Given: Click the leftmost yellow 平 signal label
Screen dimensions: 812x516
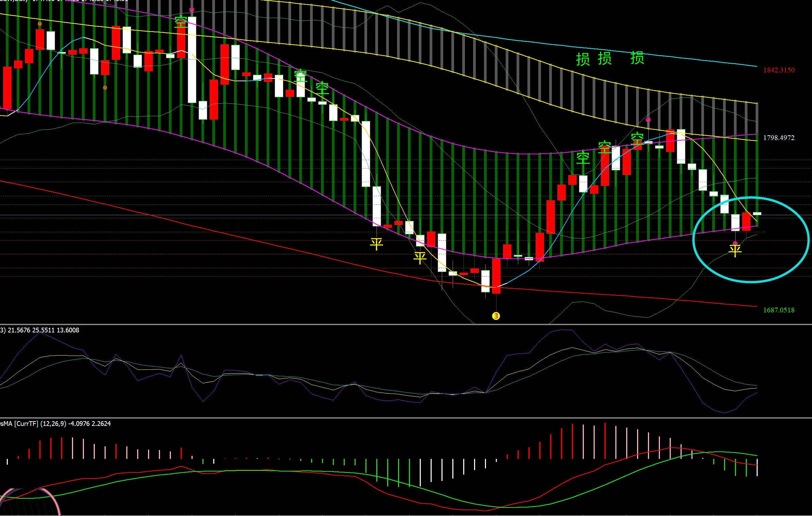Looking at the screenshot, I should [377, 244].
